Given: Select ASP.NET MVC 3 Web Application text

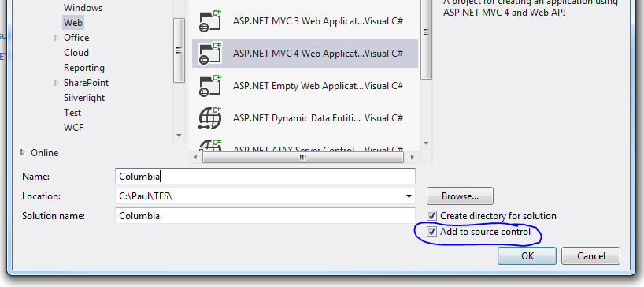Looking at the screenshot, I should point(298,21).
